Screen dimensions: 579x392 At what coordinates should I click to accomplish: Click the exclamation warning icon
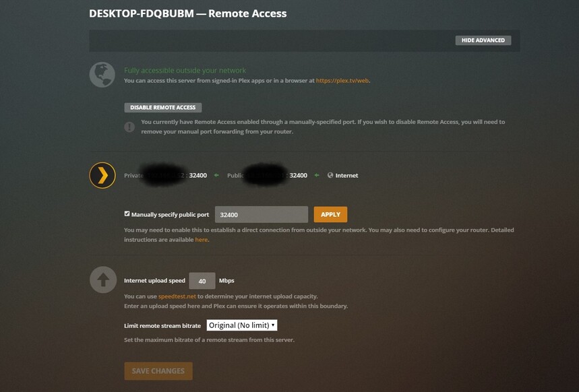click(x=129, y=127)
